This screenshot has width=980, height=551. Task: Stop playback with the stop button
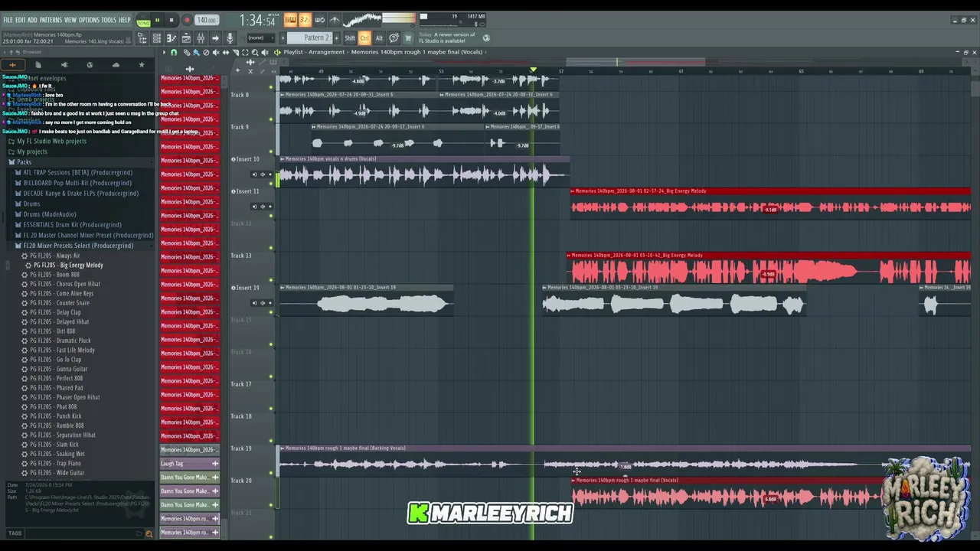point(171,21)
